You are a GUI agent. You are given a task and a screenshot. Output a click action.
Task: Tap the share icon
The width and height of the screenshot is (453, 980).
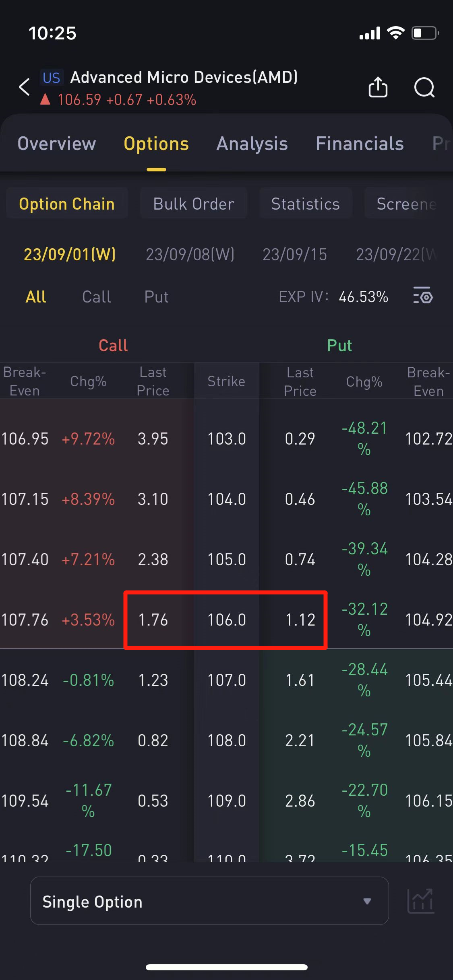[x=378, y=87]
